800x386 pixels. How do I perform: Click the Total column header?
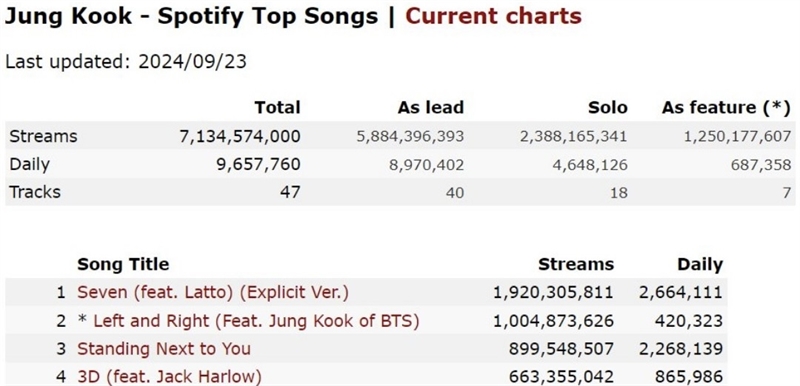(278, 108)
